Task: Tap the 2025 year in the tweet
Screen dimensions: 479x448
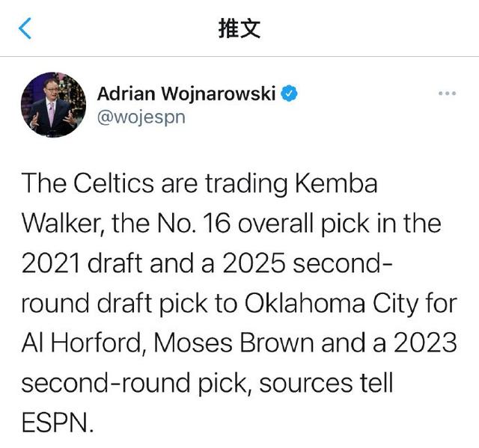Action: click(254, 263)
